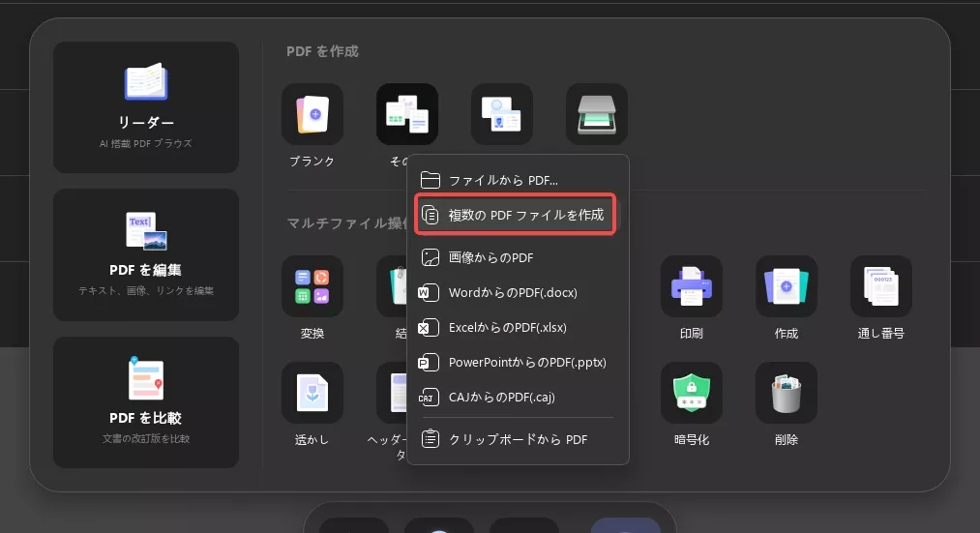Viewport: 980px width, 533px height.
Task: Click the CAJ icon in the menu
Action: (429, 398)
